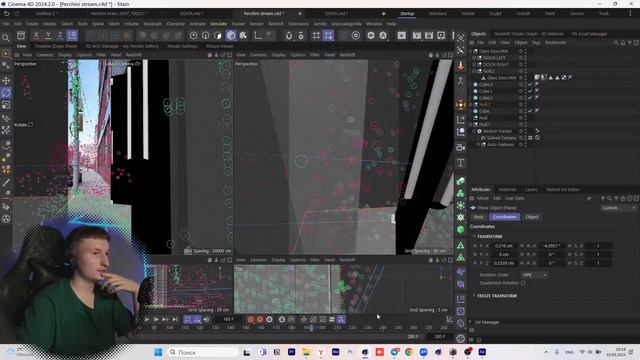Open the MoGraph menu
This screenshot has height=360, width=640.
153,24
